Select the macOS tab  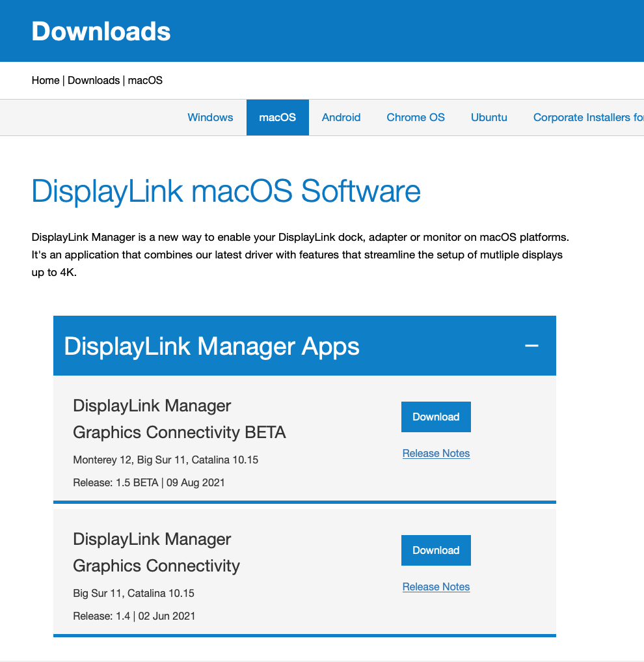pos(278,117)
